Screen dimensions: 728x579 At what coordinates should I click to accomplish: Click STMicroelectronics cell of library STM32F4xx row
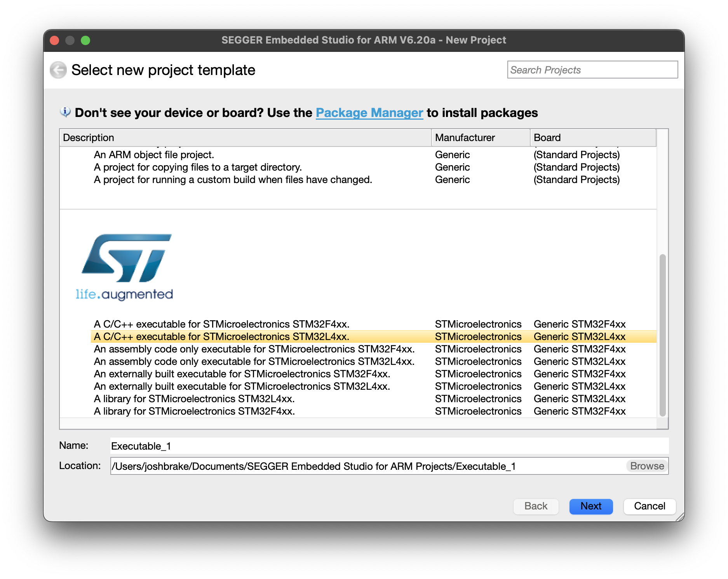[x=478, y=411]
